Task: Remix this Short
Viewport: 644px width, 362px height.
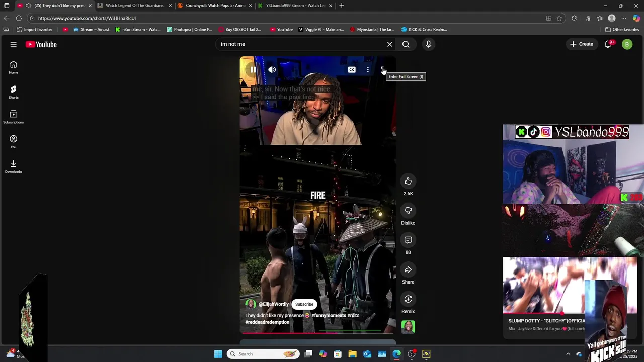Action: (408, 299)
